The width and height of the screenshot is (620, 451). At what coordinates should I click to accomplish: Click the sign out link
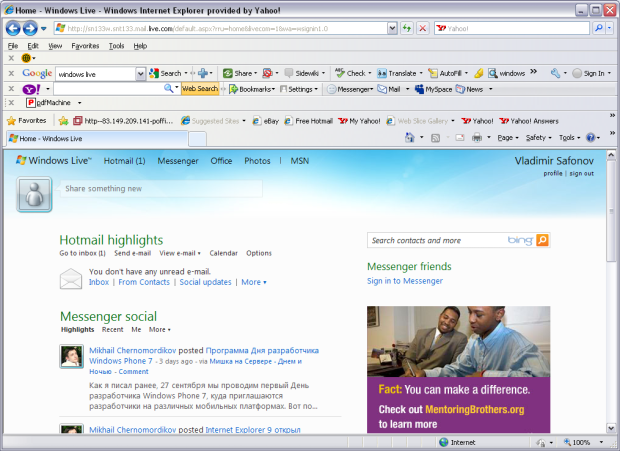[582, 173]
